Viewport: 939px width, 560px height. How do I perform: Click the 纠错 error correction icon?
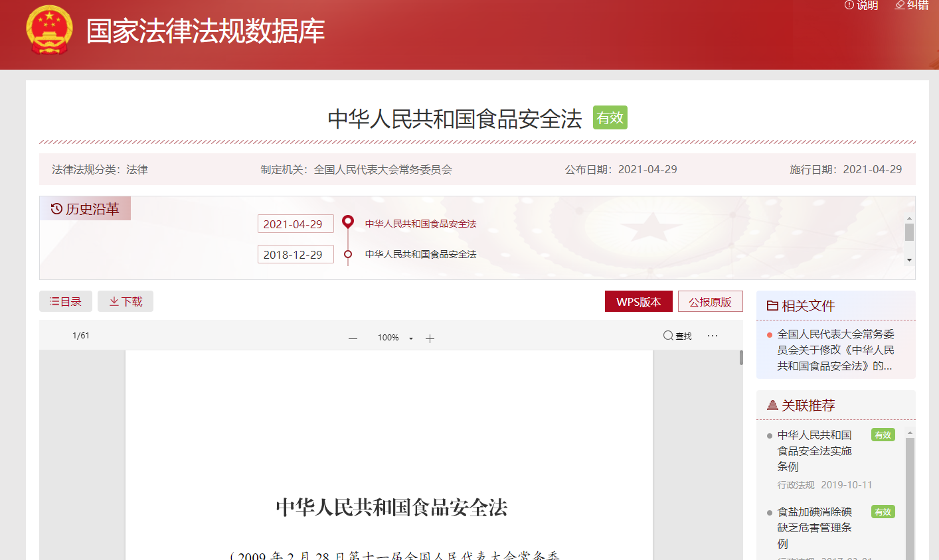[x=900, y=5]
